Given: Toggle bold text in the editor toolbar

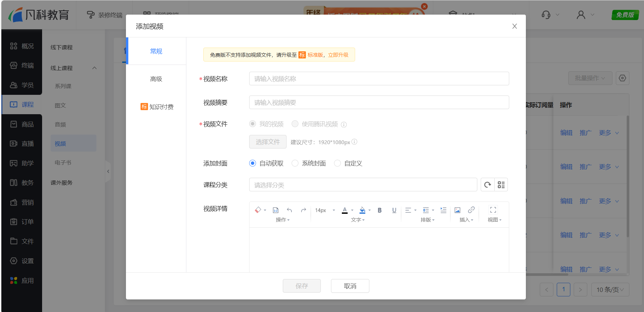Looking at the screenshot, I should tap(380, 210).
